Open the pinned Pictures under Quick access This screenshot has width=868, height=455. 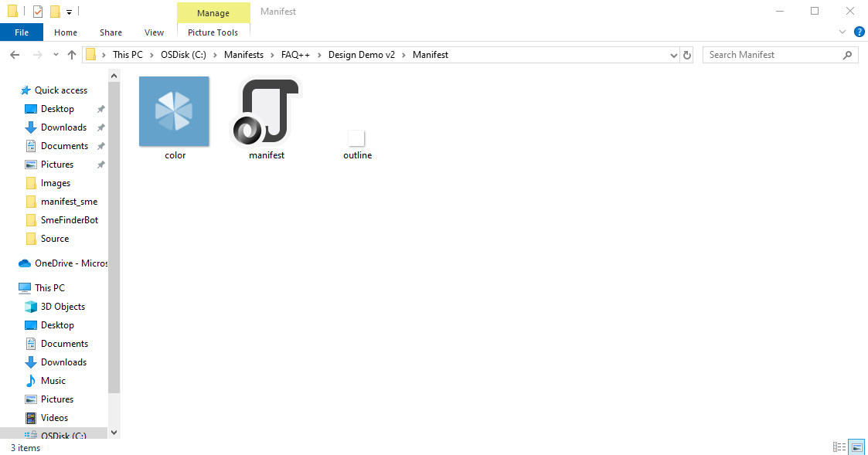57,165
